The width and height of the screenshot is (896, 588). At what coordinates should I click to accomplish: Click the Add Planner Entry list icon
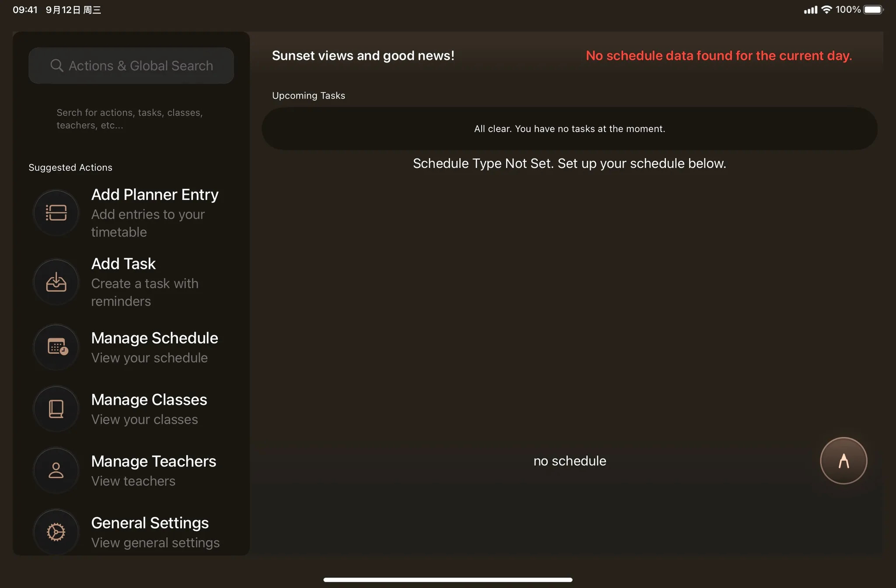click(56, 213)
